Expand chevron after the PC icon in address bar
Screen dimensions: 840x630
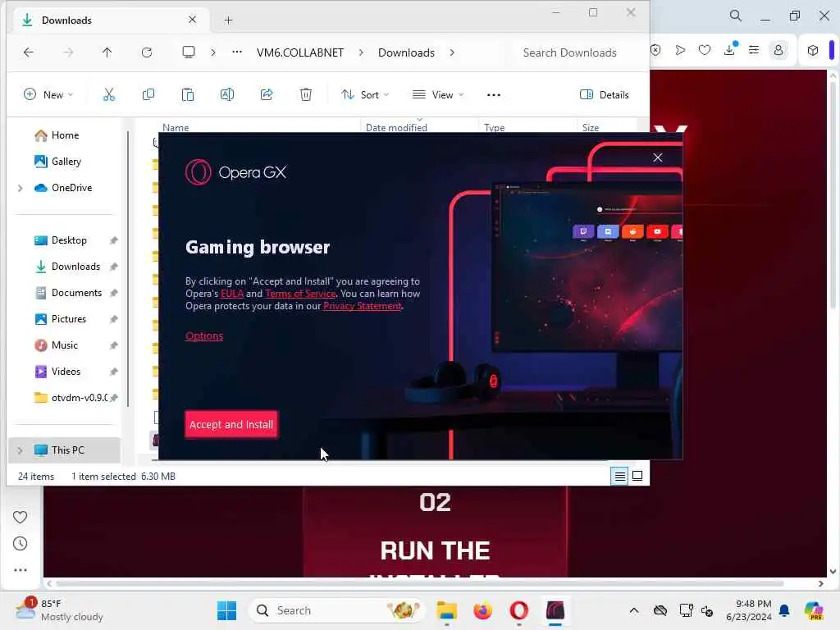tap(213, 52)
